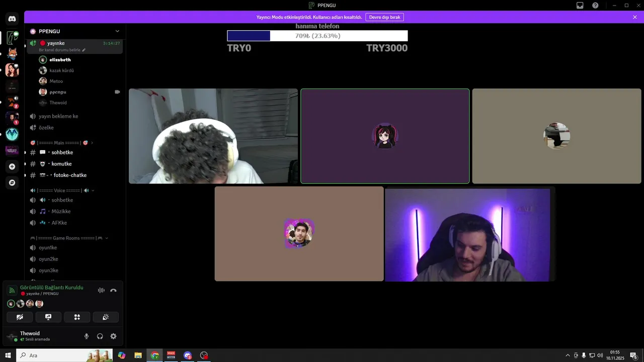Open Windows notification center

[634, 355]
